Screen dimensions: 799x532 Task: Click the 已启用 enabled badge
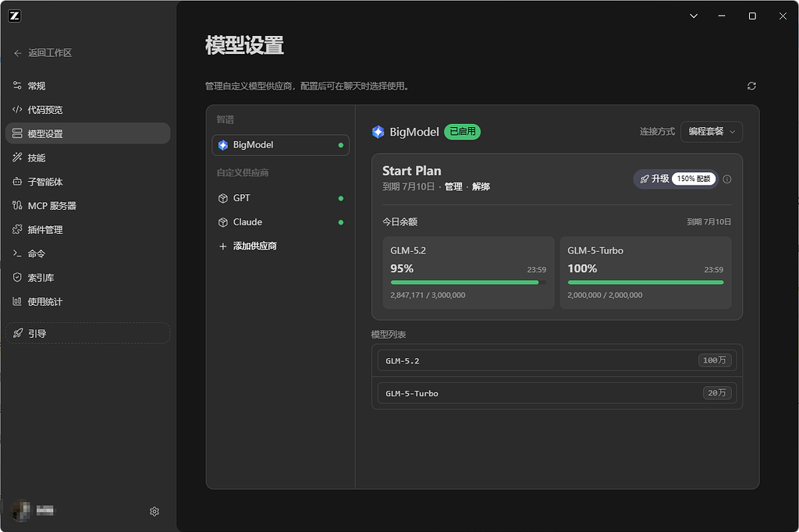(x=462, y=132)
